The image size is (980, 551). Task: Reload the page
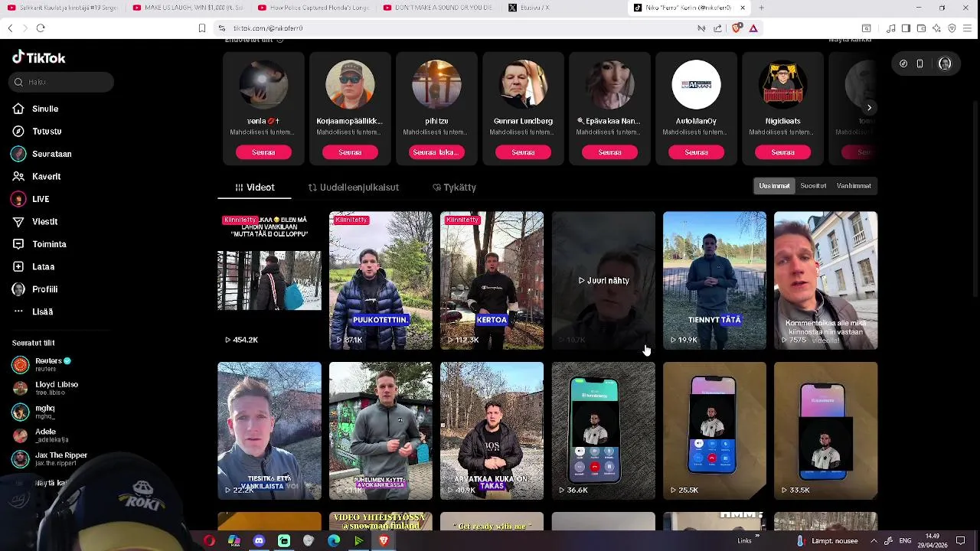coord(41,28)
